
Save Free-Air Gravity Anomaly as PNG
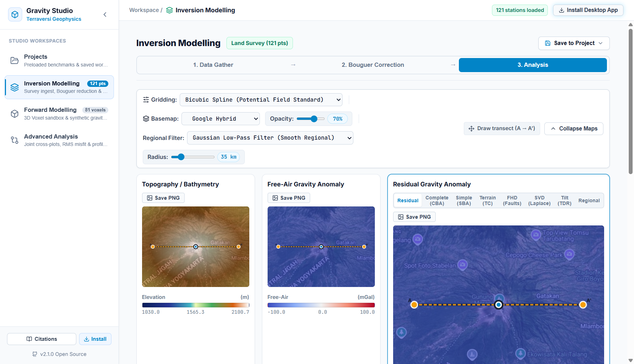pyautogui.click(x=289, y=198)
